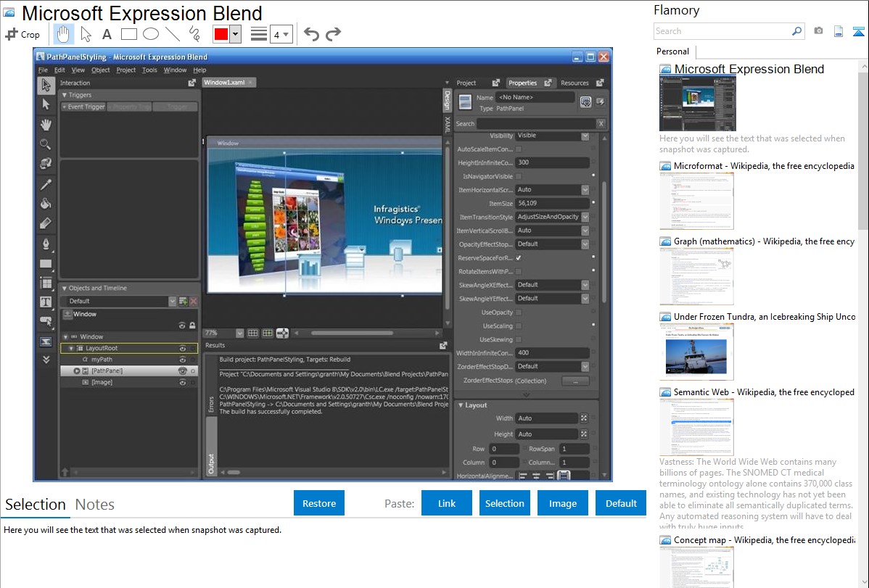
Task: Open the File menu in Blend
Action: [44, 70]
